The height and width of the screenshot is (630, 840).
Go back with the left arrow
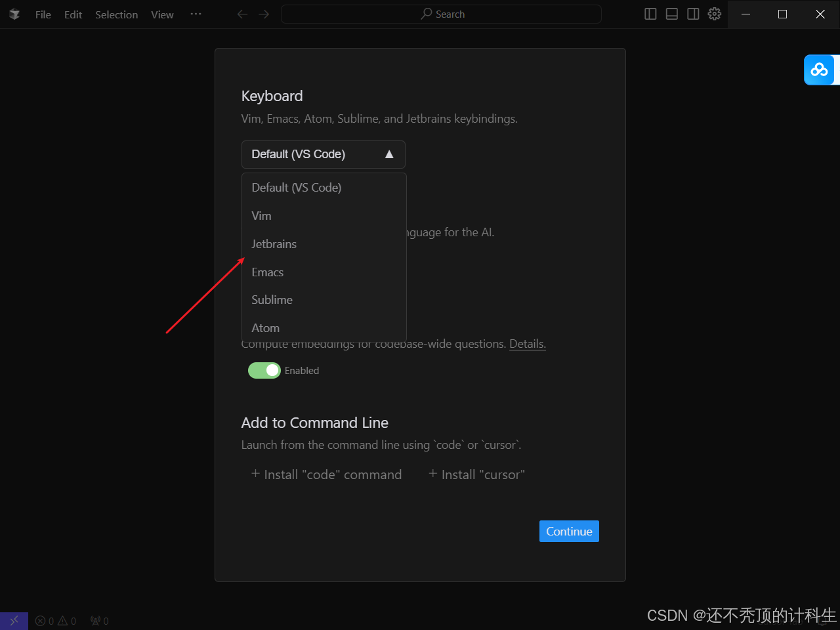click(x=242, y=14)
